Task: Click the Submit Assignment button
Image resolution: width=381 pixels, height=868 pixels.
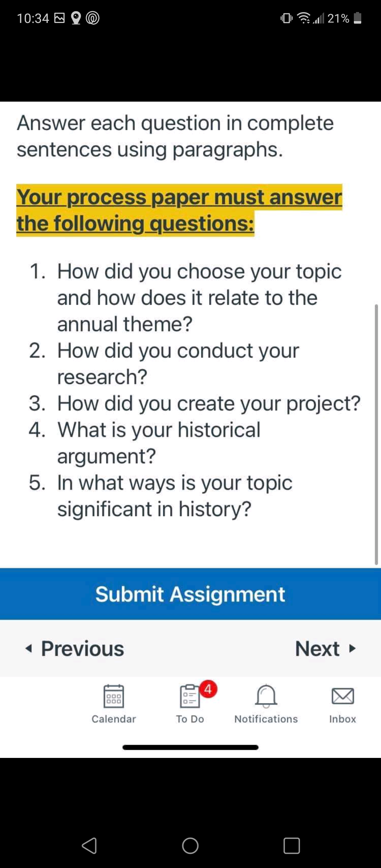Action: point(190,594)
